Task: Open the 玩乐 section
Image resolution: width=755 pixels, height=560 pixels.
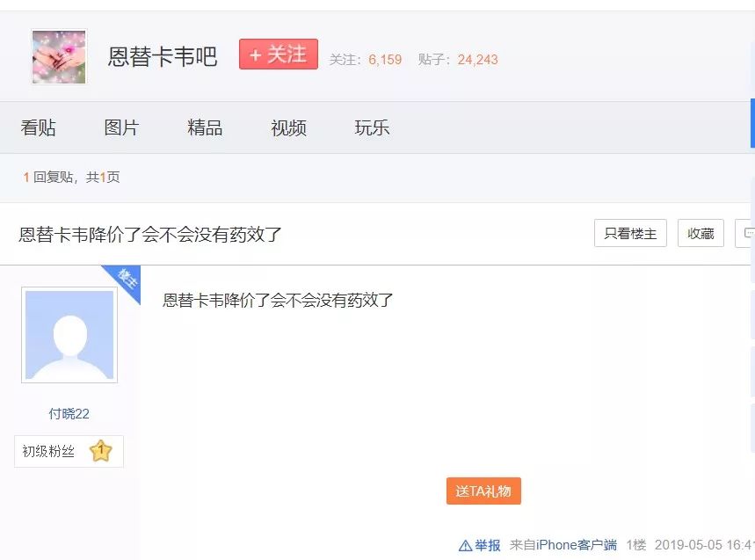Action: click(370, 127)
